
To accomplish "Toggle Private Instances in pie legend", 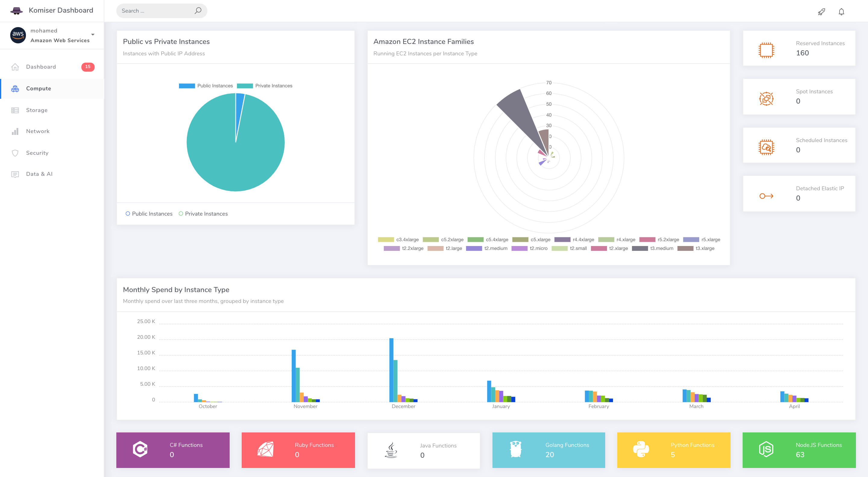I will pos(265,86).
